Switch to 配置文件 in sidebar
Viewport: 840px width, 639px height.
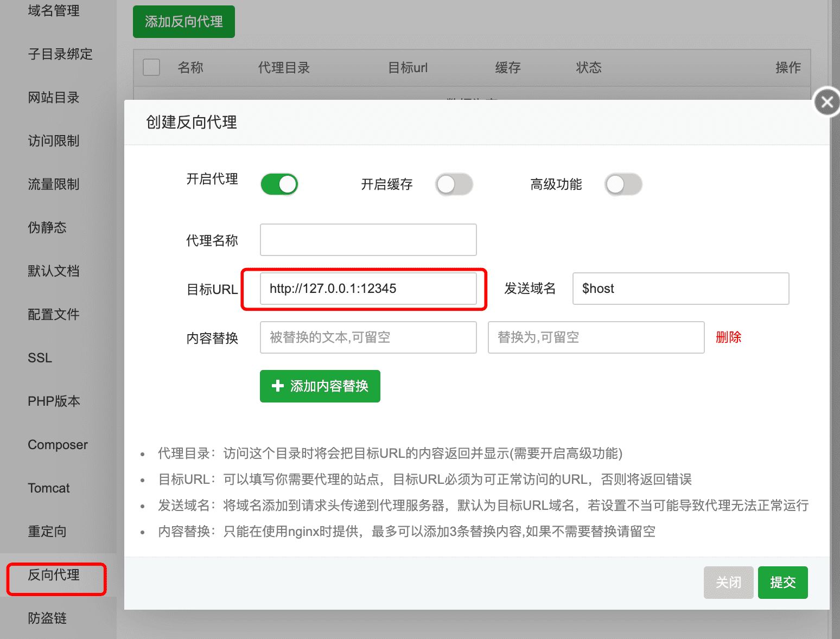pyautogui.click(x=54, y=315)
